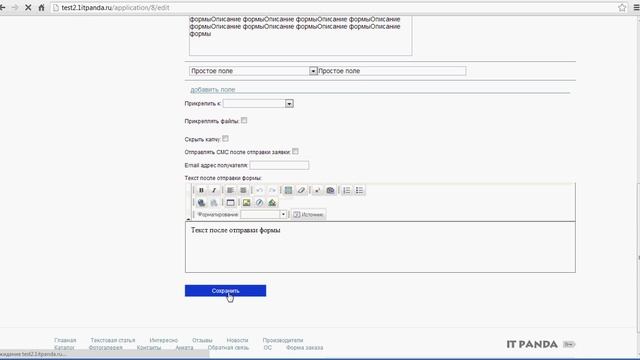Insert image with picture icon
This screenshot has height=360, width=640.
pyautogui.click(x=247, y=202)
